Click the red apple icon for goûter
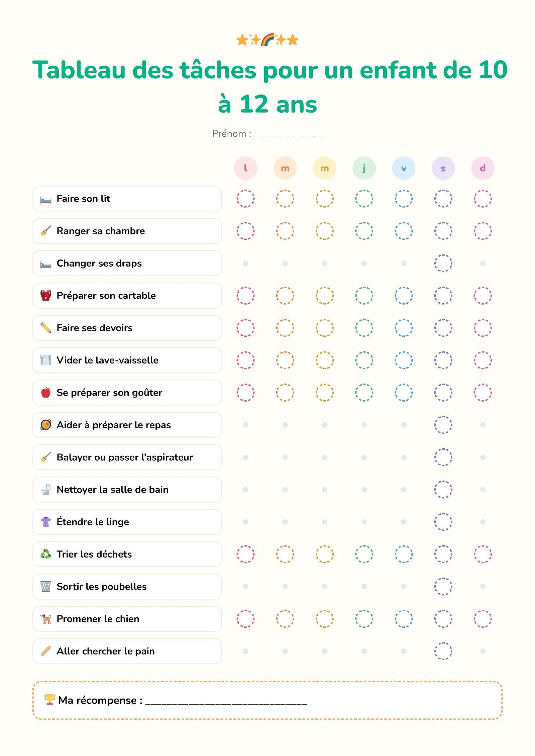Viewport: 535px width, 756px height. [46, 393]
